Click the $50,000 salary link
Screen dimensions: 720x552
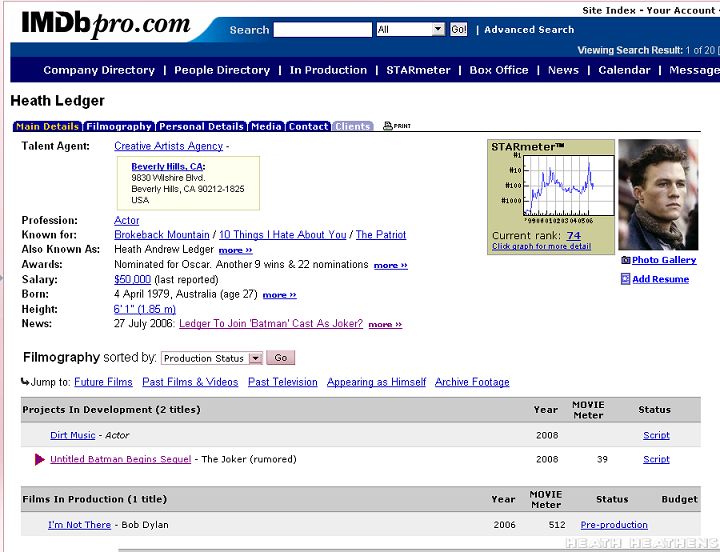coord(132,279)
